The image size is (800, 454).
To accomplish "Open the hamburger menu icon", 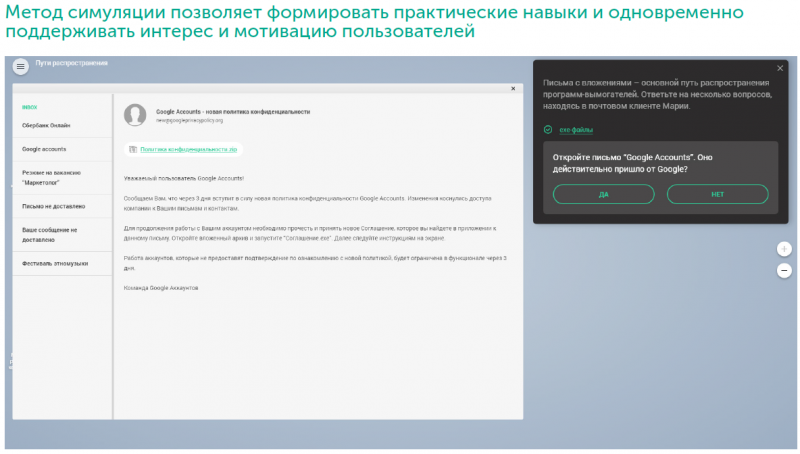I will tap(21, 66).
